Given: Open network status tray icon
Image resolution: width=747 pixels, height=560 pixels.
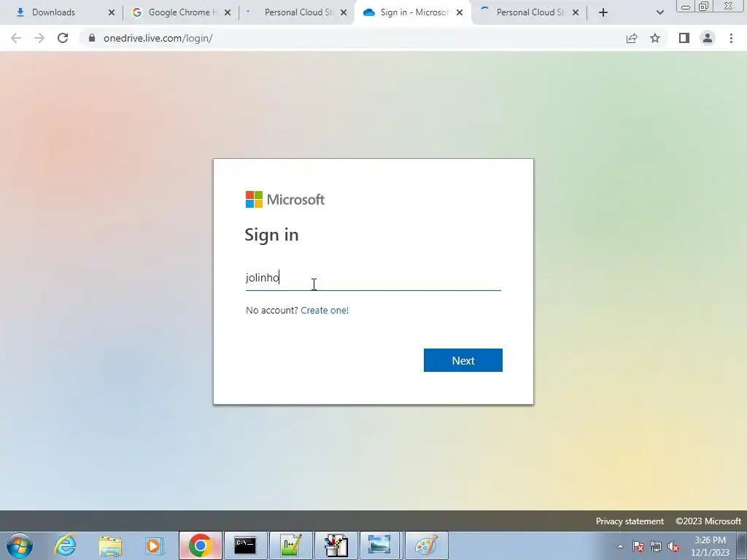Looking at the screenshot, I should pyautogui.click(x=656, y=546).
